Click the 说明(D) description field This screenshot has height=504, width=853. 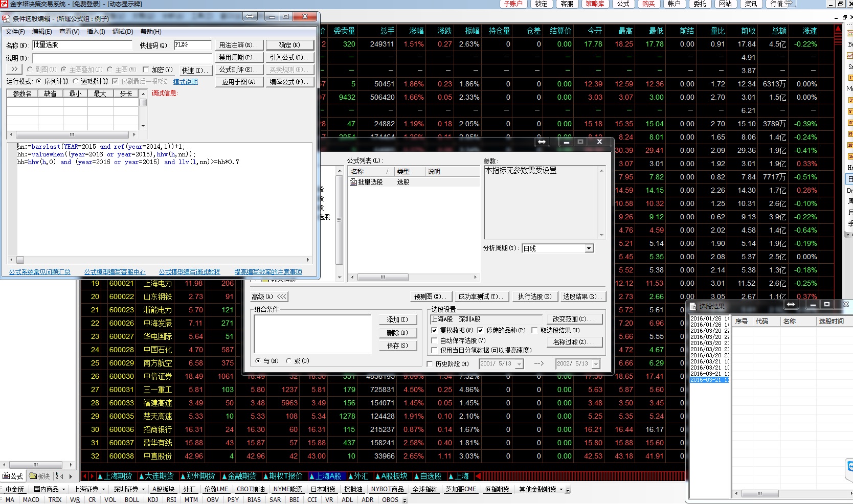[x=122, y=58]
